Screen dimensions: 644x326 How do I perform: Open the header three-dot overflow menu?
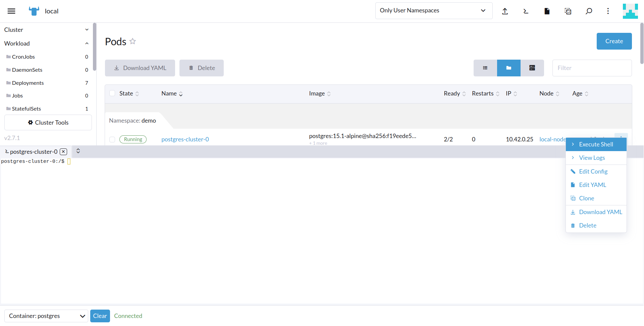(x=608, y=11)
